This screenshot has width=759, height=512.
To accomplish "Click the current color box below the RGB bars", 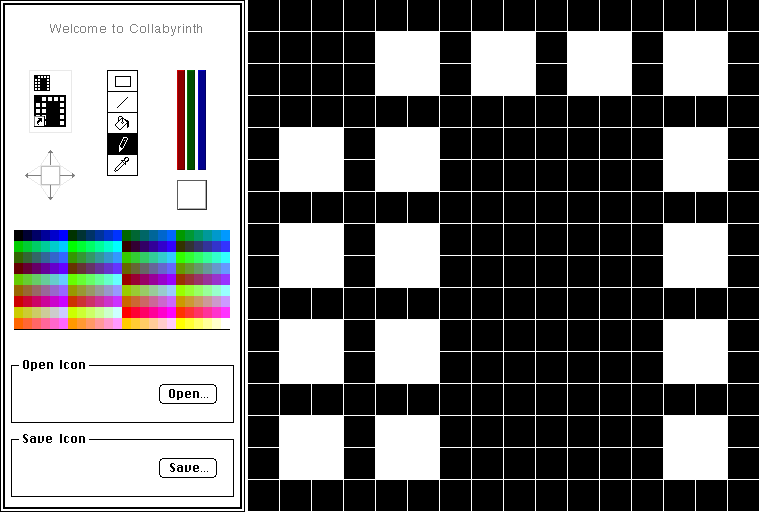I will pos(192,195).
